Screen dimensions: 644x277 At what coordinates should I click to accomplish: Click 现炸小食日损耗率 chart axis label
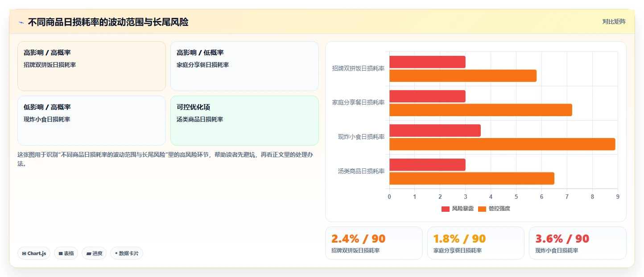pos(361,137)
